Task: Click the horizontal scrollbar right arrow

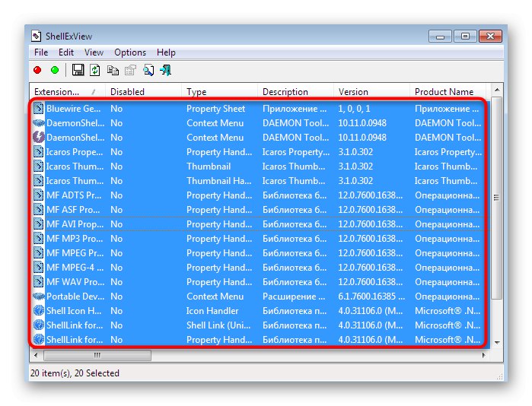Action: (x=484, y=355)
